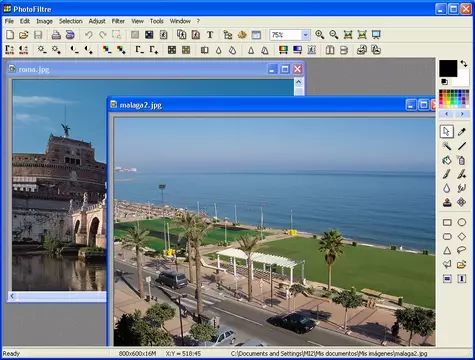Show next palette colors arrow
Image resolution: width=475 pixels, height=360 pixels.
(x=462, y=114)
